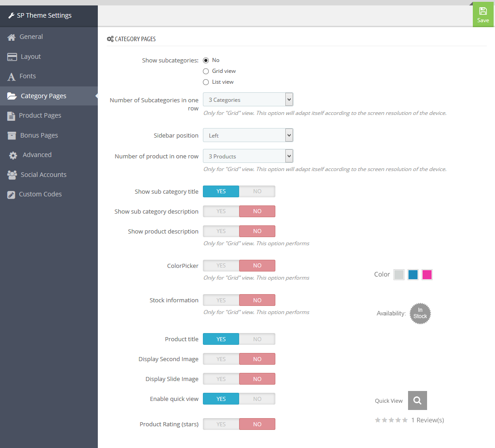Click the pencil icon for Custom Codes
The image size is (495, 448).
pyautogui.click(x=11, y=195)
